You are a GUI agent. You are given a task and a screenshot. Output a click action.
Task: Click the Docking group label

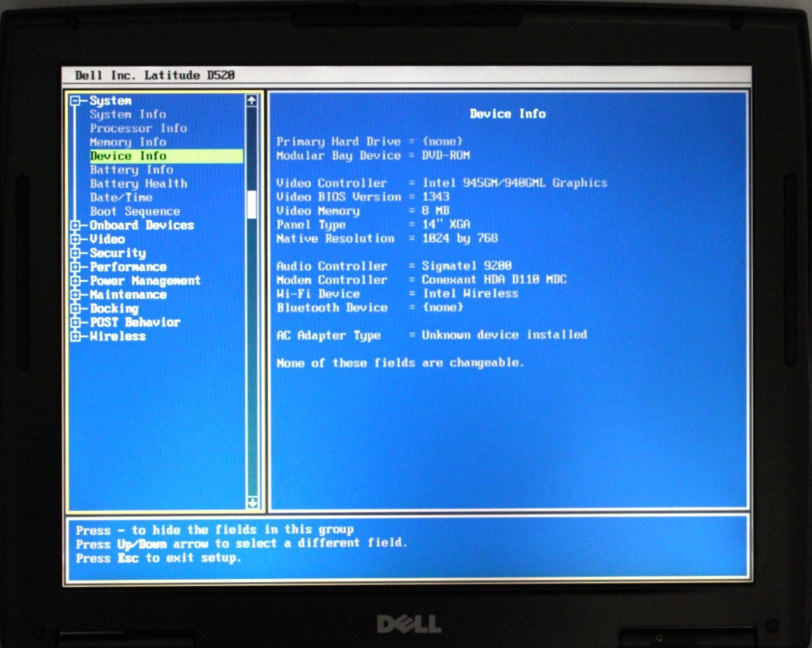114,309
